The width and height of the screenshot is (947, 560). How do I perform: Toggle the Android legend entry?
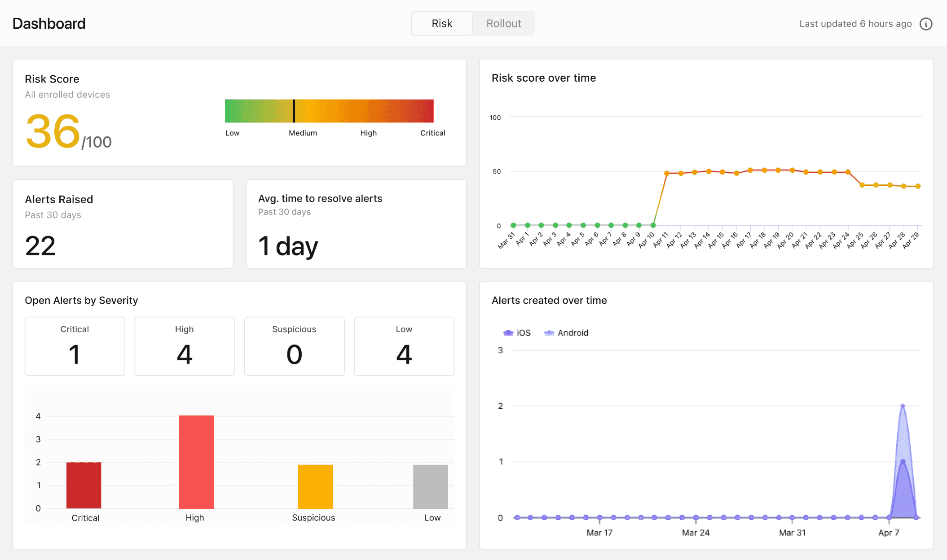point(566,332)
